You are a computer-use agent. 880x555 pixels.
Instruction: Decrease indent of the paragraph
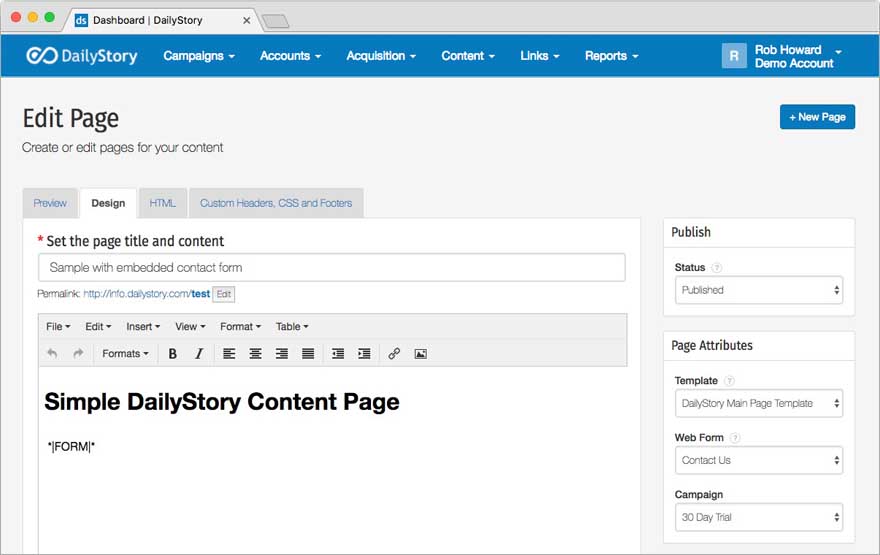click(x=338, y=354)
